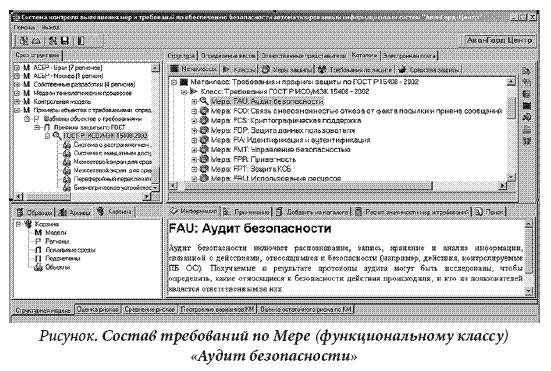551x371 pixels.
Task: Click the first icon in the main toolbar
Action: [24, 41]
